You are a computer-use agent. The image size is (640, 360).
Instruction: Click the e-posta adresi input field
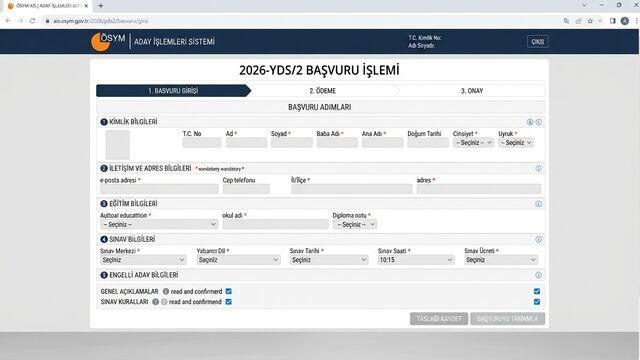pos(159,189)
